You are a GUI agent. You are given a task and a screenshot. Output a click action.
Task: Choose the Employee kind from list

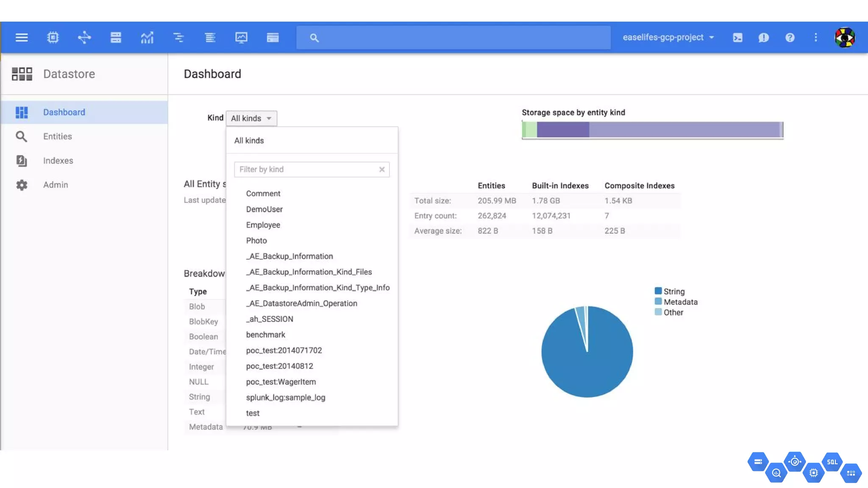click(263, 225)
